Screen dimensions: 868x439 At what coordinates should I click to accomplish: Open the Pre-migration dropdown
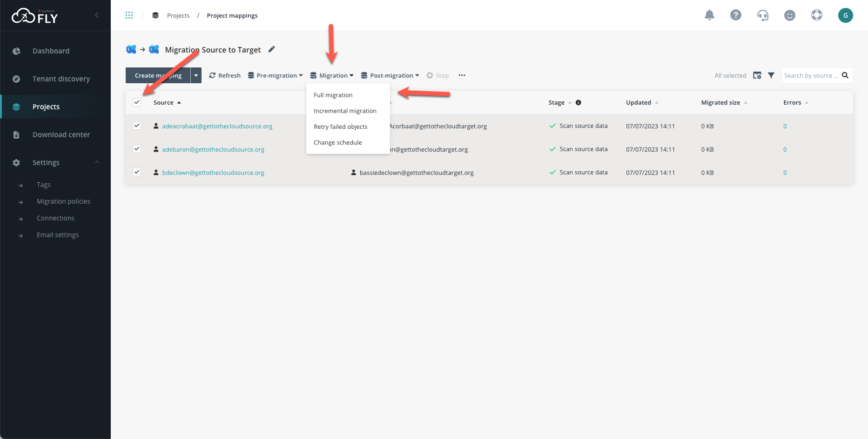pos(275,75)
